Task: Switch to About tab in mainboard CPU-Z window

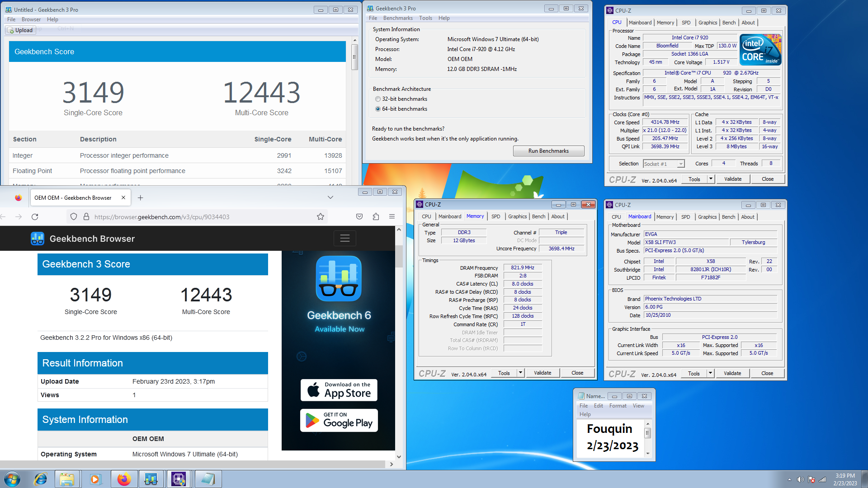Action: pyautogui.click(x=748, y=217)
